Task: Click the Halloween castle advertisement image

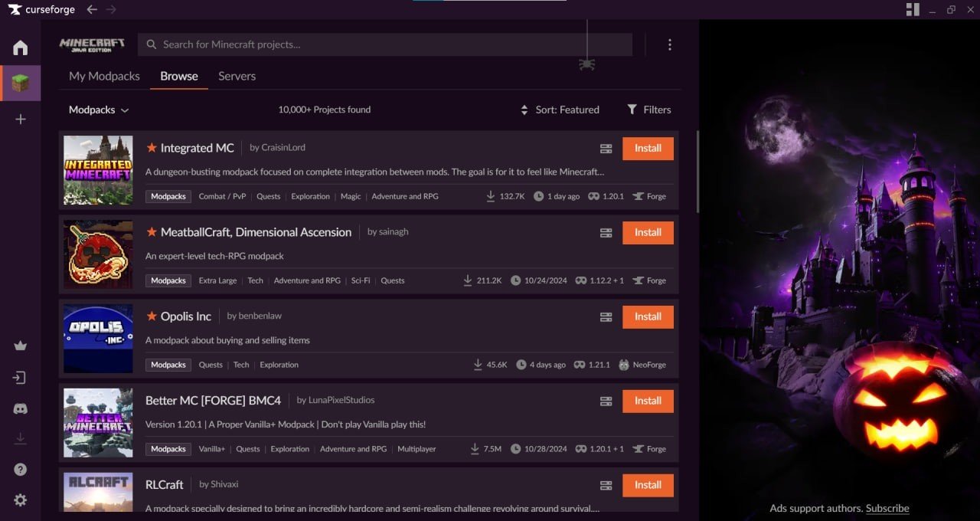Action: coord(839,260)
